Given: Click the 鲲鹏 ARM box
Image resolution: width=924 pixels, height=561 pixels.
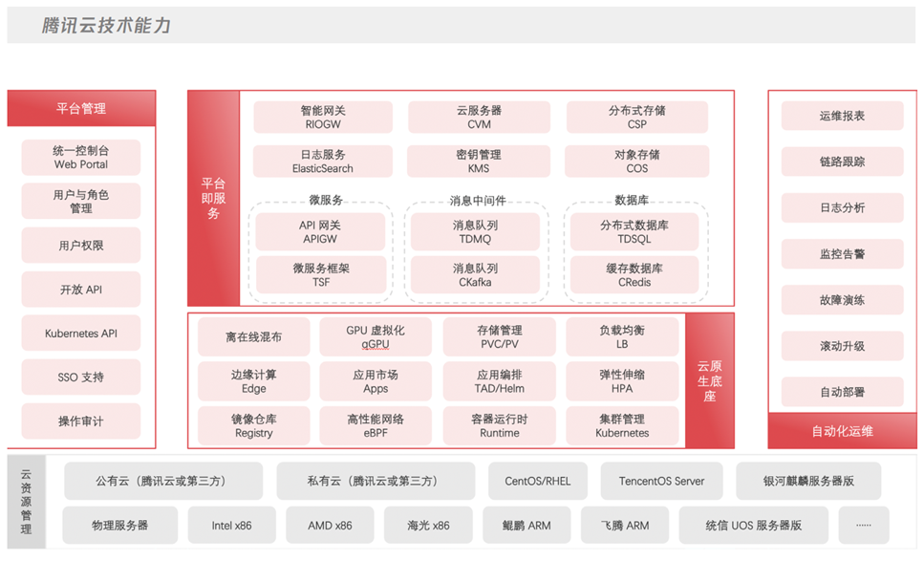Looking at the screenshot, I should pyautogui.click(x=526, y=526).
